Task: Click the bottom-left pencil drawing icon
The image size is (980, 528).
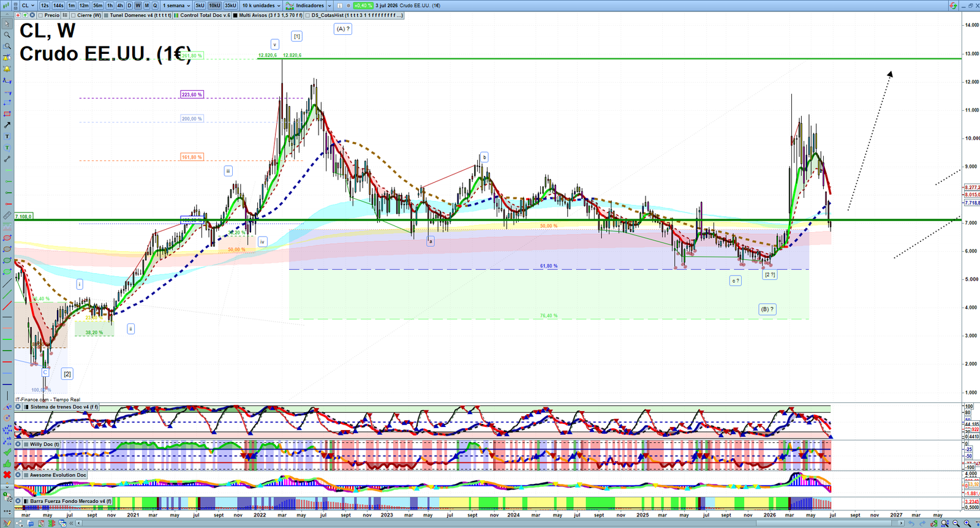Action: 7,523
